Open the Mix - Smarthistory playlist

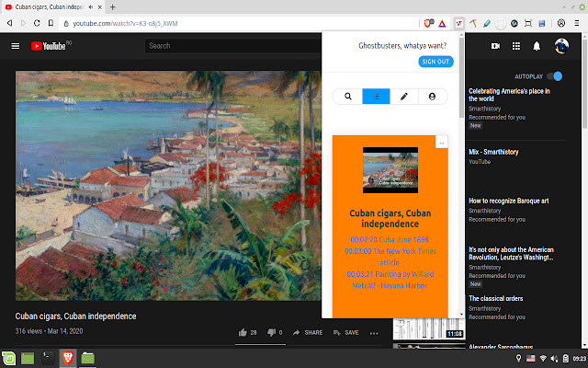coord(493,152)
